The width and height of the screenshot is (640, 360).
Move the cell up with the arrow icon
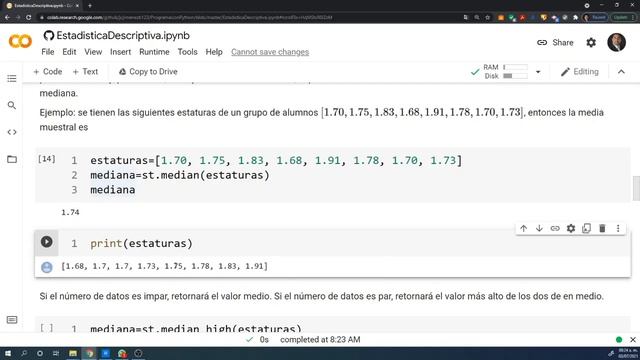click(524, 229)
